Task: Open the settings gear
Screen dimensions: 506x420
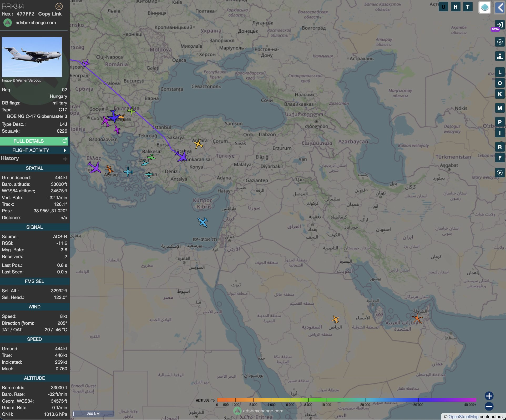Action: click(500, 42)
